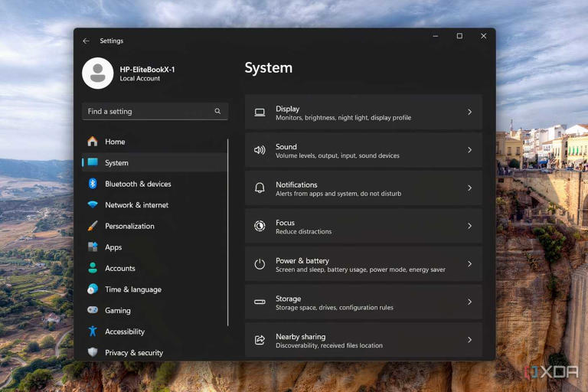588x392 pixels.
Task: Click the HP-EliteBookX-1 account name
Action: [x=147, y=70]
